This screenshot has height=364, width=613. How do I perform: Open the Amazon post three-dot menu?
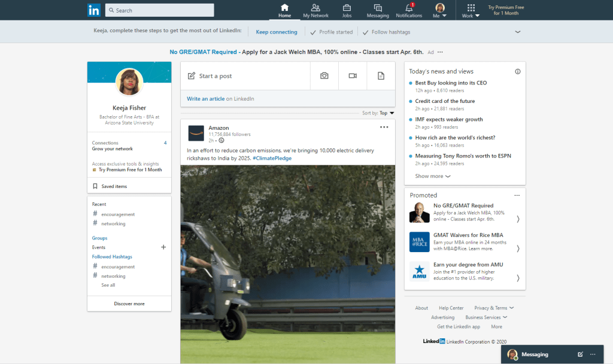point(384,127)
